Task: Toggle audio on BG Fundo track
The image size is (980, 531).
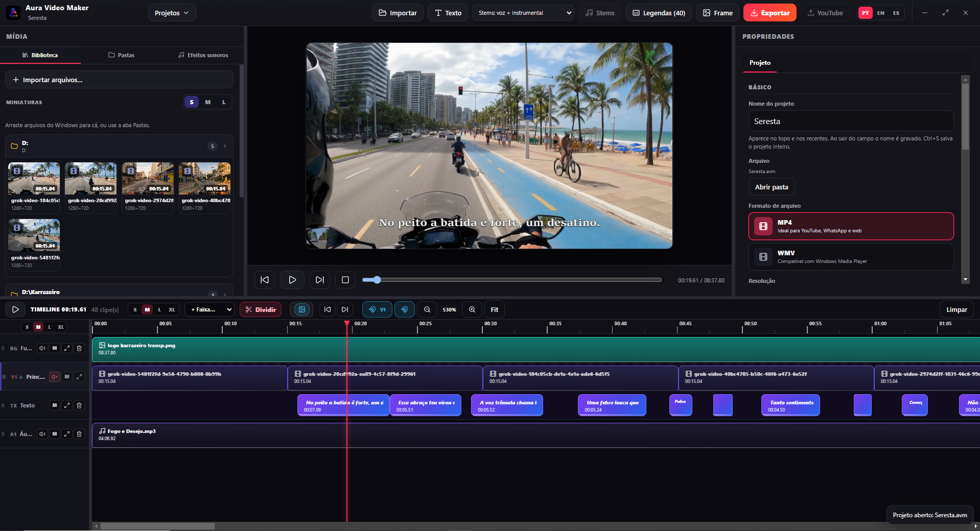Action: point(42,348)
